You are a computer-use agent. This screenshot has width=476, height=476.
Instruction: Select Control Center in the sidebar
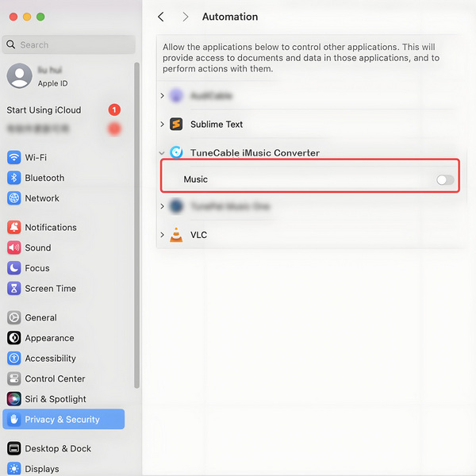pos(63,378)
